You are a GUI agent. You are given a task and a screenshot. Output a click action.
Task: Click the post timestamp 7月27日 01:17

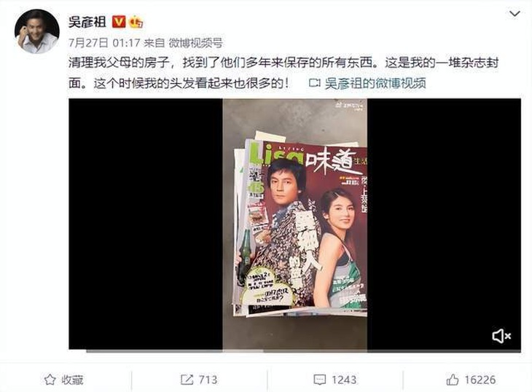click(x=104, y=43)
